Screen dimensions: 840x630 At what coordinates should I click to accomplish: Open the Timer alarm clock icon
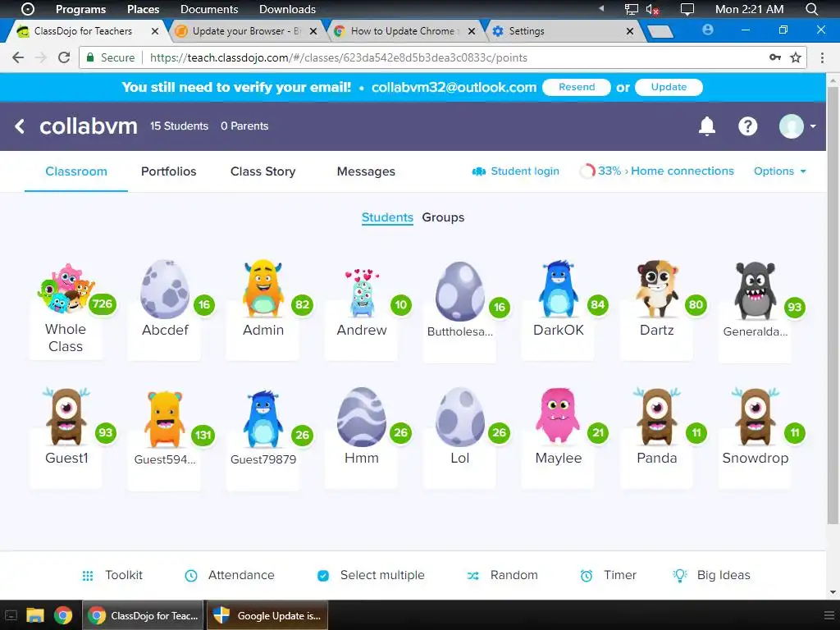click(587, 576)
